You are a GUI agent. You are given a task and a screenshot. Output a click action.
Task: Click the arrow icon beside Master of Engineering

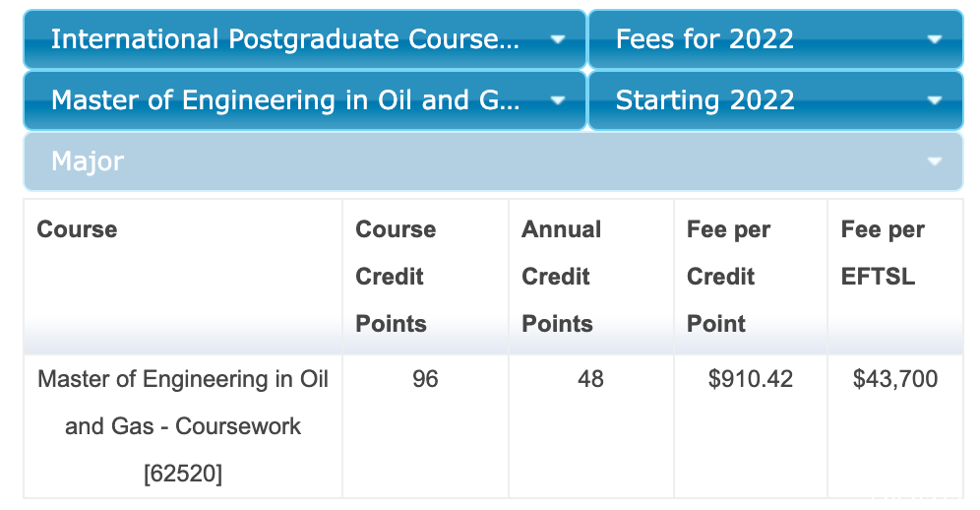558,100
